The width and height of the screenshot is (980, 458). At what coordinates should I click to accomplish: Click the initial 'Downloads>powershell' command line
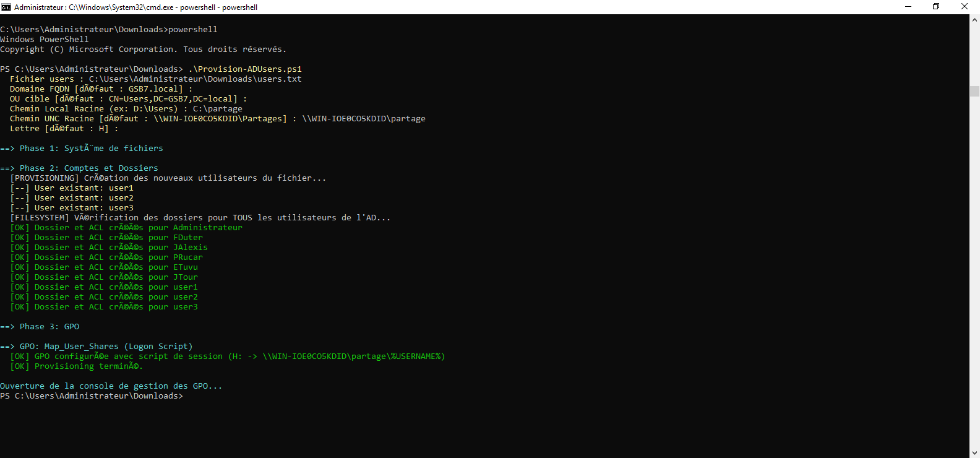point(109,29)
